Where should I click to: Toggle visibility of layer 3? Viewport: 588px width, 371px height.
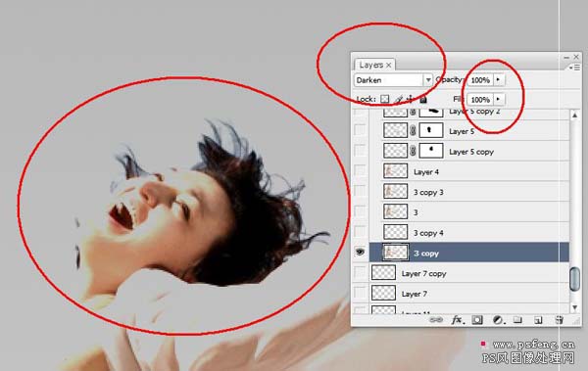[360, 211]
